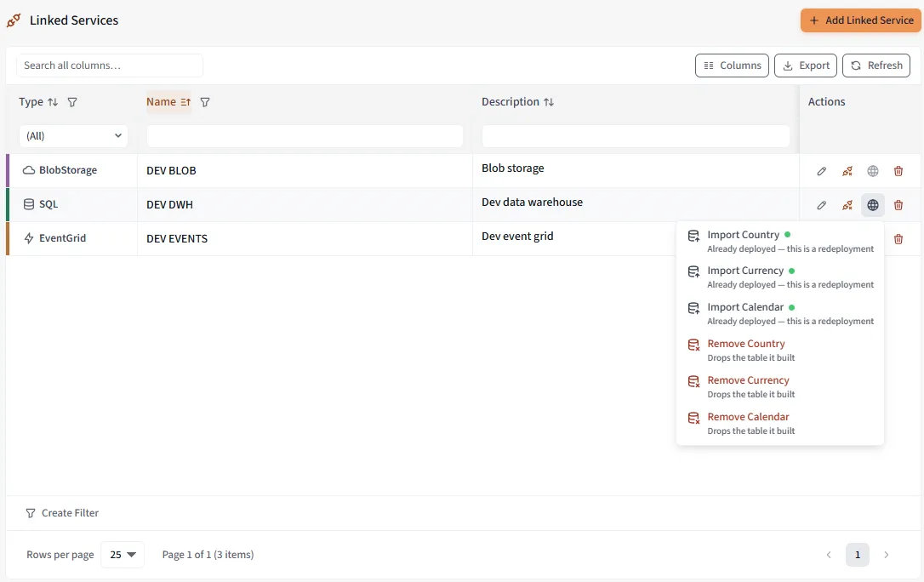Click the Import Calendar database icon

pyautogui.click(x=693, y=309)
